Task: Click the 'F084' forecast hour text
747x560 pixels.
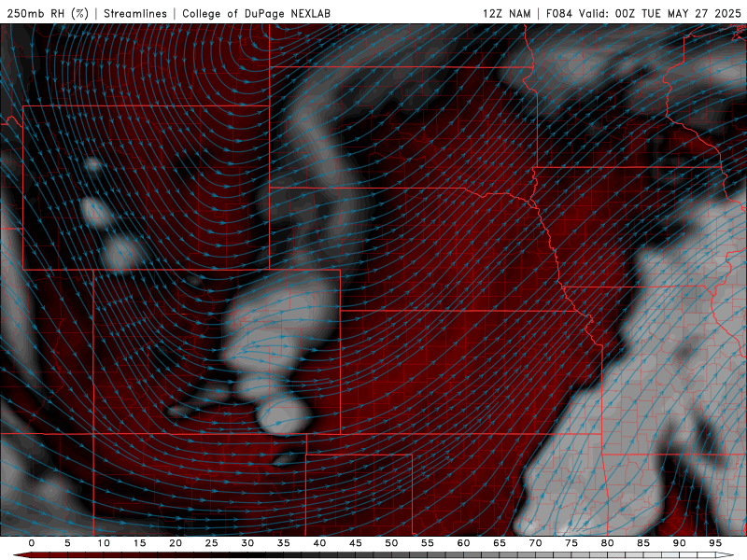Action: 558,13
